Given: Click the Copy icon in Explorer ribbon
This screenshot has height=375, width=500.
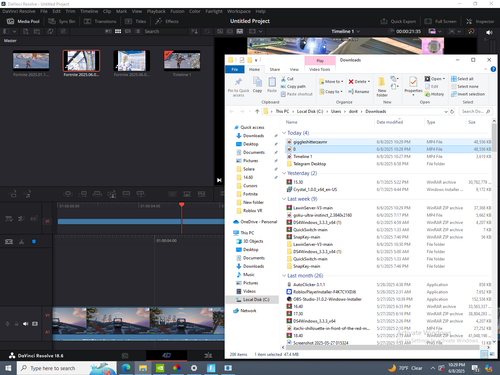Looking at the screenshot, I should 257,85.
